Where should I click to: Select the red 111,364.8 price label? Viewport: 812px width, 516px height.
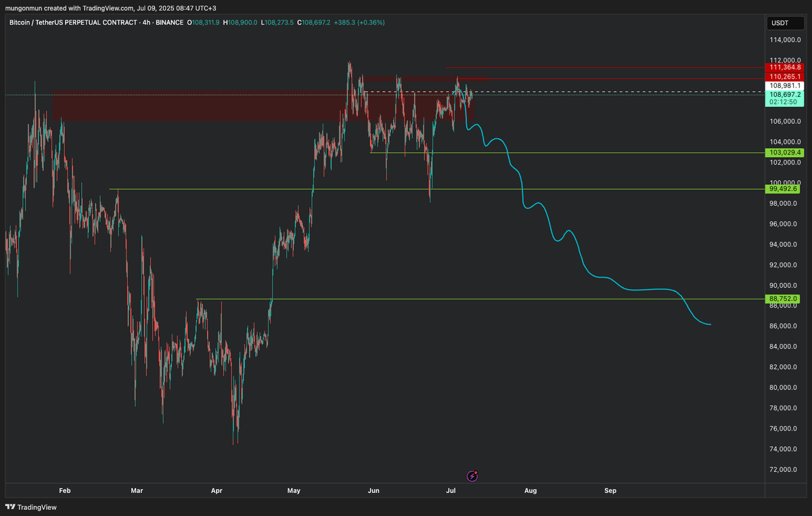coord(784,67)
